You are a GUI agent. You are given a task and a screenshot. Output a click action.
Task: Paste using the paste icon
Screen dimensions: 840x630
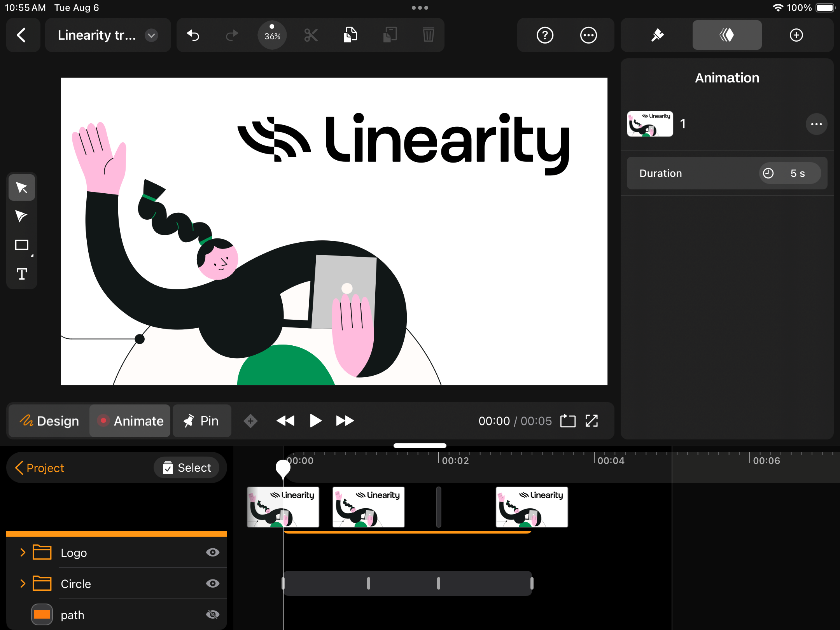pos(390,35)
